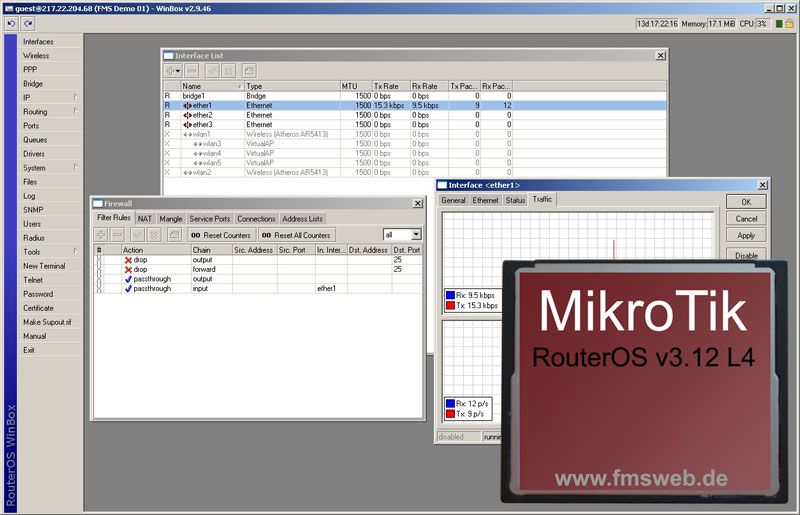This screenshot has width=800, height=515.
Task: Click the Reset All Counters button
Action: click(296, 235)
